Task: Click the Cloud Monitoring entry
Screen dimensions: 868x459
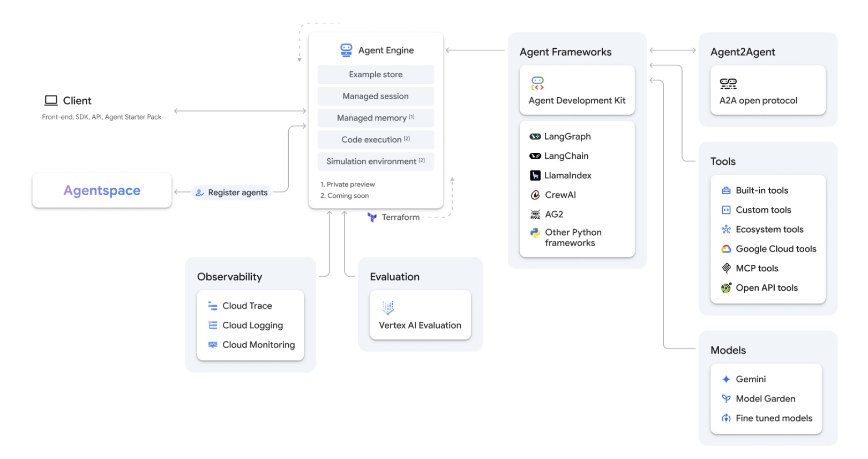Action: (251, 345)
